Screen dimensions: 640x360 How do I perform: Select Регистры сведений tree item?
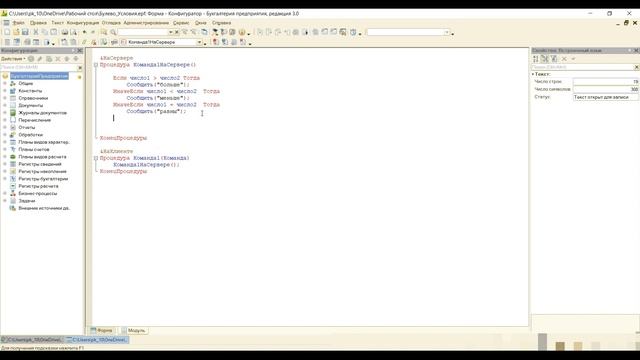[x=40, y=164]
